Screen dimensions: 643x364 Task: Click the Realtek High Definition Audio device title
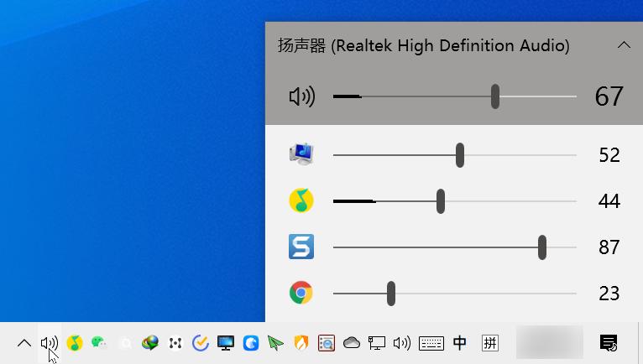point(424,45)
